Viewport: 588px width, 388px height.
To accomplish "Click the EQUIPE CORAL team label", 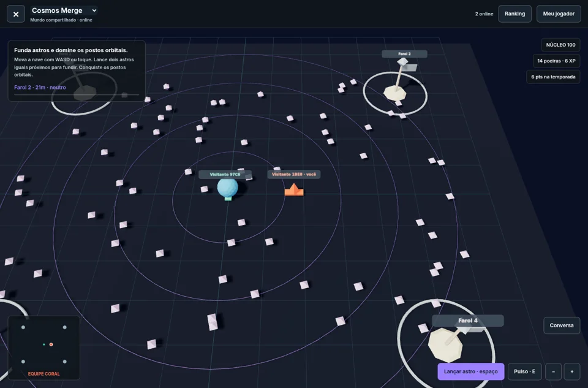I will coord(44,374).
